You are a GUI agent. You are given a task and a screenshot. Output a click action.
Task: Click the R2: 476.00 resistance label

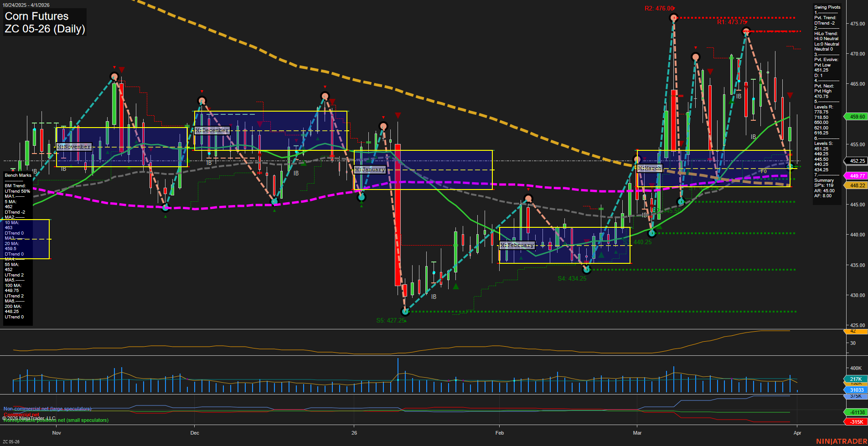(659, 8)
